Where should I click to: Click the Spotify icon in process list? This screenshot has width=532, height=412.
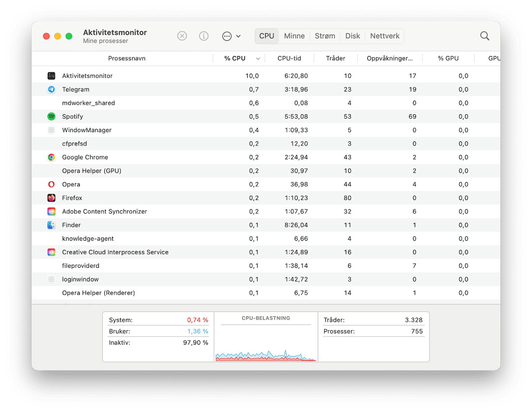[x=51, y=116]
